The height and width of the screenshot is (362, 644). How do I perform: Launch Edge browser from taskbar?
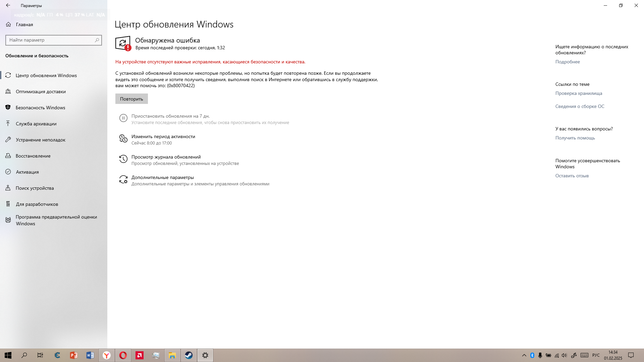tap(57, 355)
